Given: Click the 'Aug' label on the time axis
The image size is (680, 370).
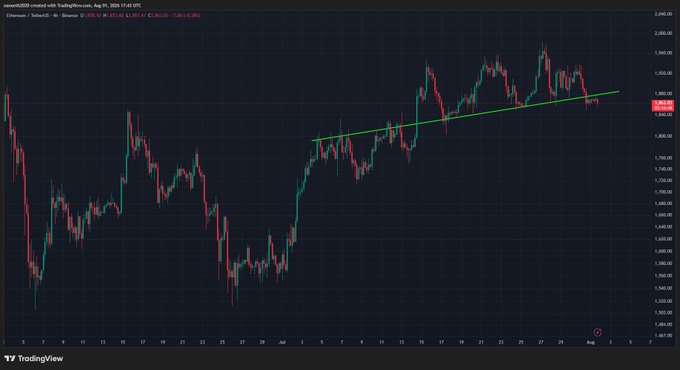Looking at the screenshot, I should [x=590, y=342].
